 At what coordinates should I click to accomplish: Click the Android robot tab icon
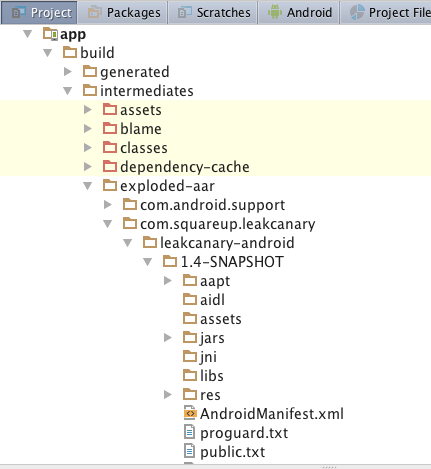click(x=275, y=12)
